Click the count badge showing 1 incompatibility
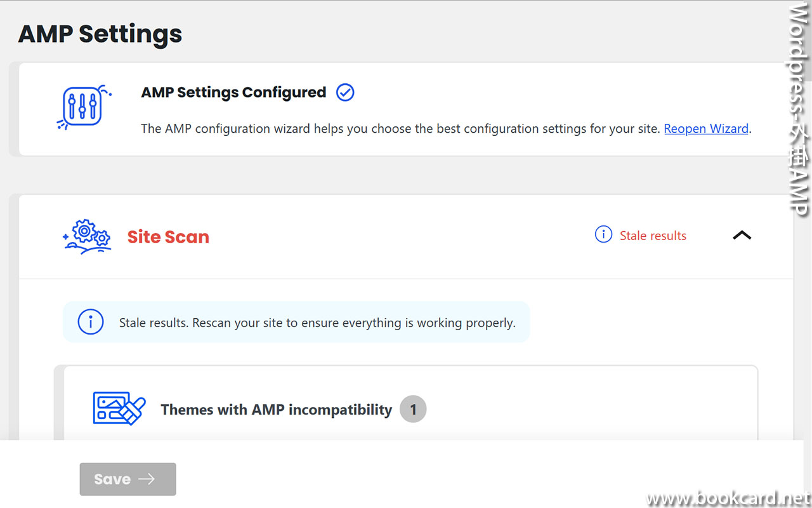The image size is (812, 508). pos(413,409)
